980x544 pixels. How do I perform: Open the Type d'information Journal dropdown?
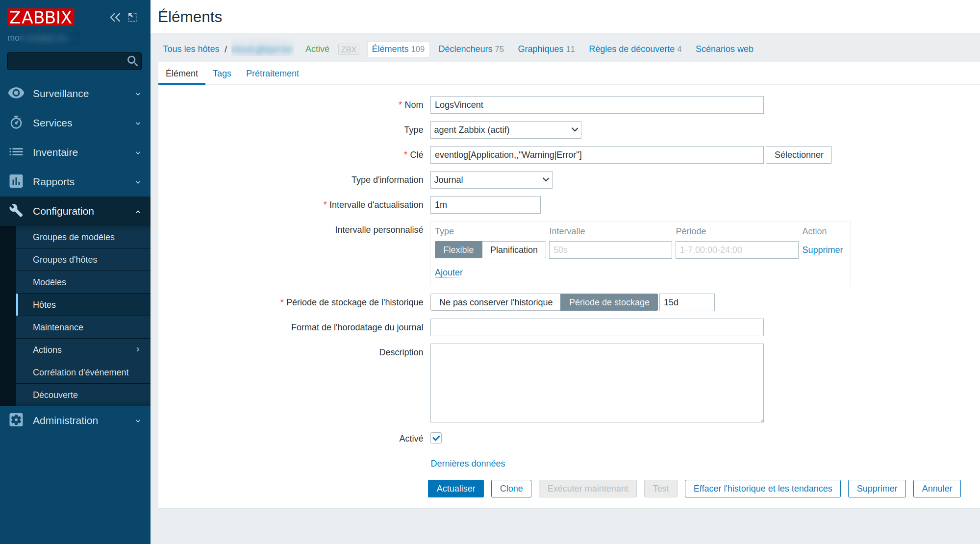pyautogui.click(x=491, y=180)
